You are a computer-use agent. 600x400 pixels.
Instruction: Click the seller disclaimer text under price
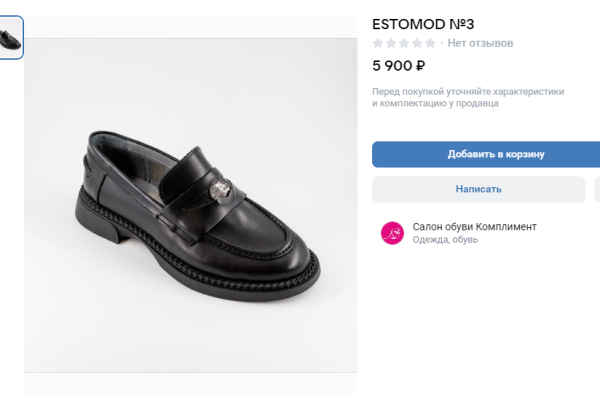tap(468, 97)
